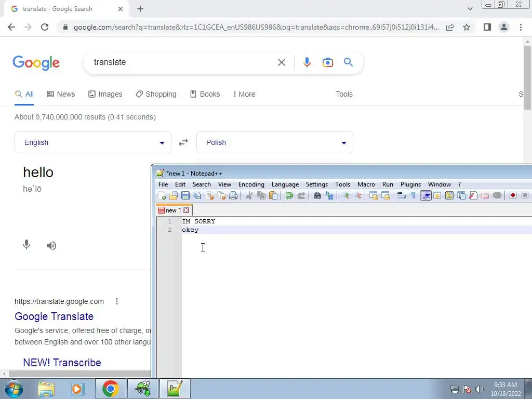Click the Save All icon in Notepad++
Viewport: 532px width, 399px height.
[x=197, y=195]
